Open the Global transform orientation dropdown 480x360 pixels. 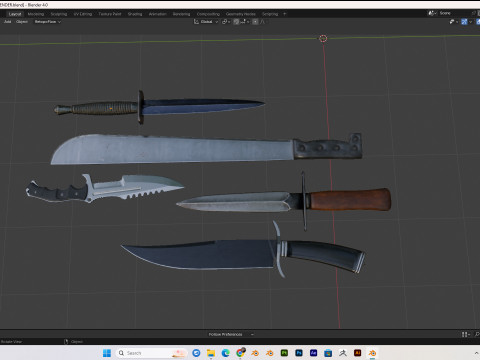point(206,22)
